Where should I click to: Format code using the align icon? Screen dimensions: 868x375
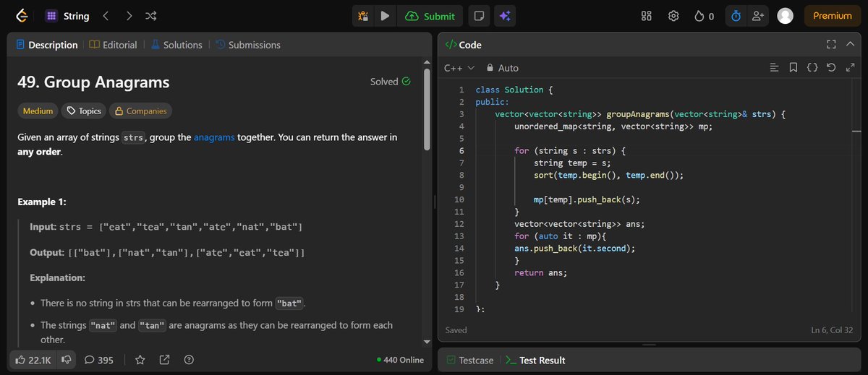[774, 68]
